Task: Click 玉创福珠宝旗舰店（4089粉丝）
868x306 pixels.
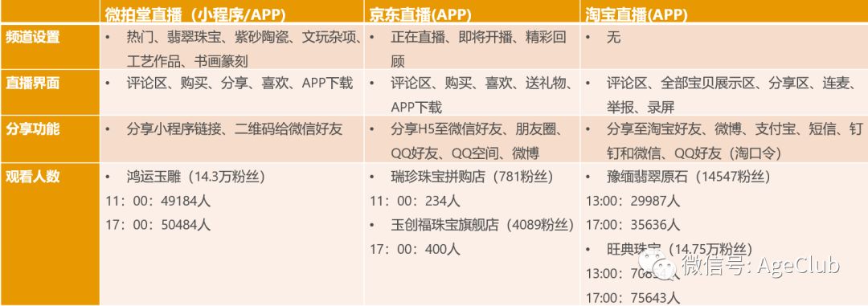Action: click(x=483, y=225)
